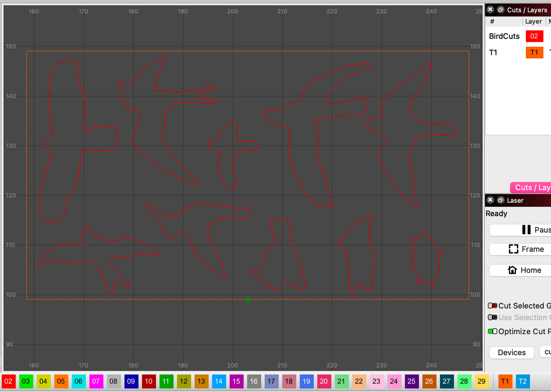The image size is (551, 392).
Task: Click the Layer column header
Action: point(533,22)
